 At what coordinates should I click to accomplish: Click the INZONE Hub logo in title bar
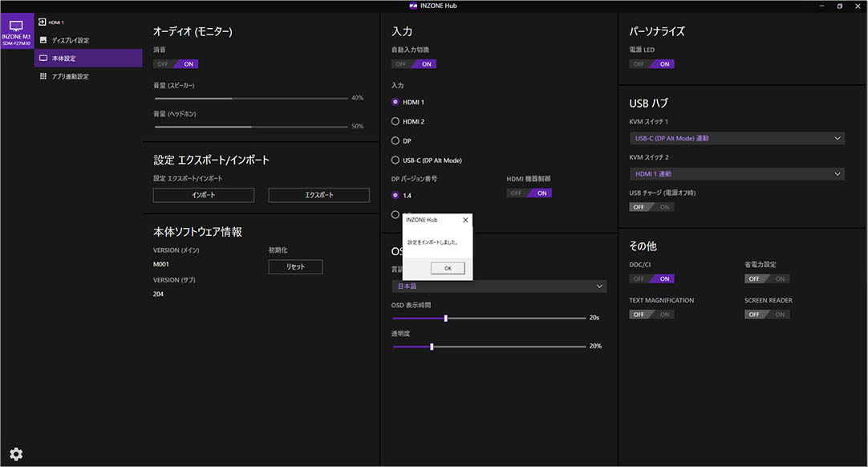(413, 6)
